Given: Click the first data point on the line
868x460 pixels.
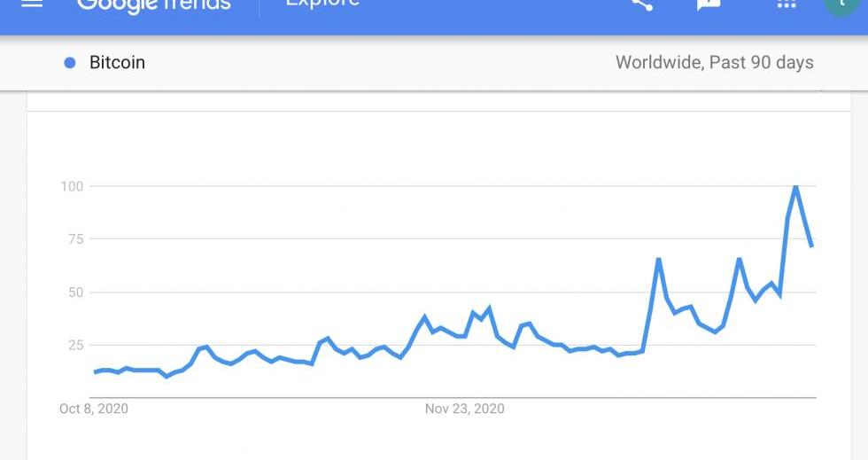Looking at the screenshot, I should [x=96, y=371].
